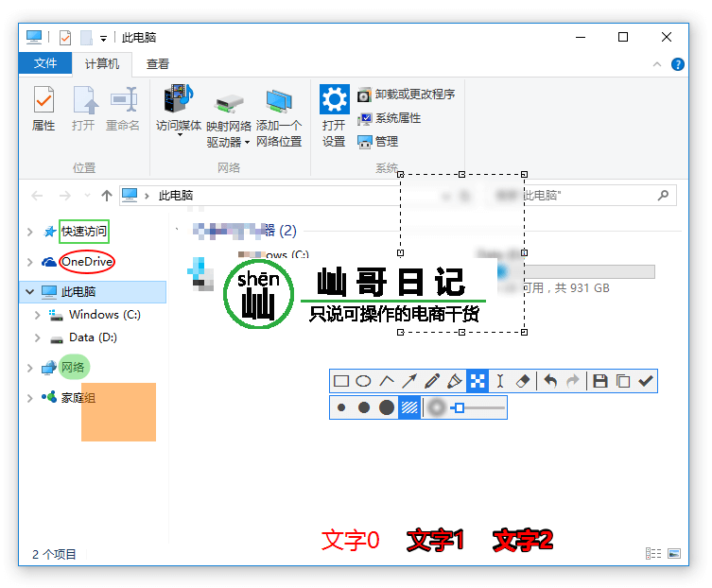The width and height of the screenshot is (712, 588).
Task: Select the ellipse drawing tool
Action: tap(363, 381)
